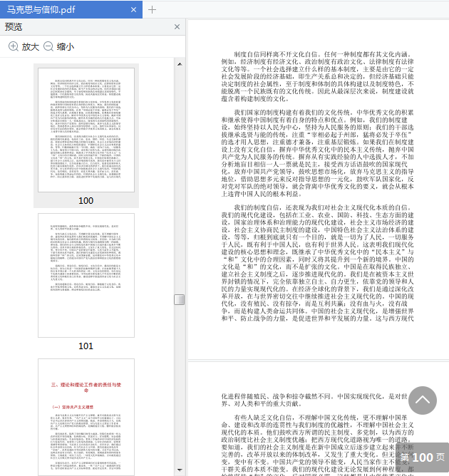Open thumbnail with red heading 三、理论和理论工作者
Screen dimensions: 449x476
[86, 417]
